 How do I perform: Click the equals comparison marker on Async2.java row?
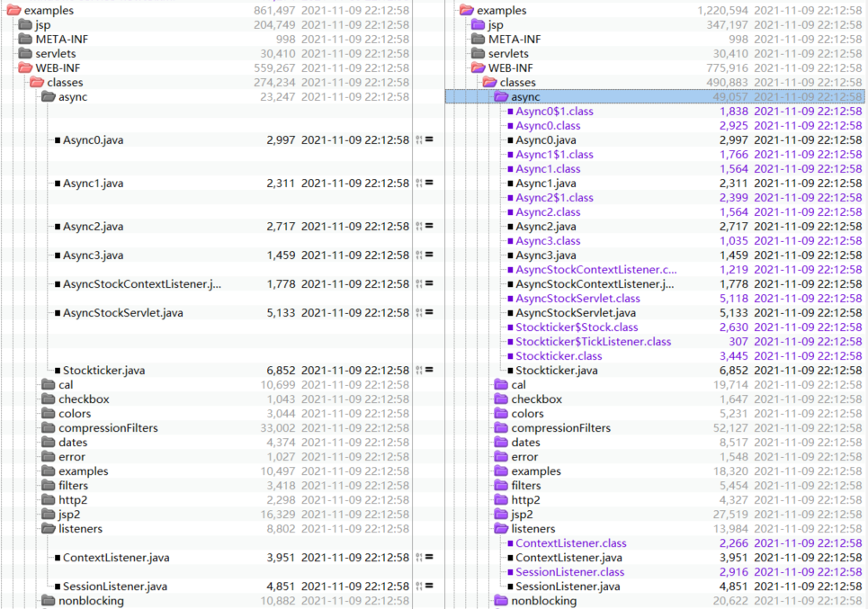[x=429, y=227]
